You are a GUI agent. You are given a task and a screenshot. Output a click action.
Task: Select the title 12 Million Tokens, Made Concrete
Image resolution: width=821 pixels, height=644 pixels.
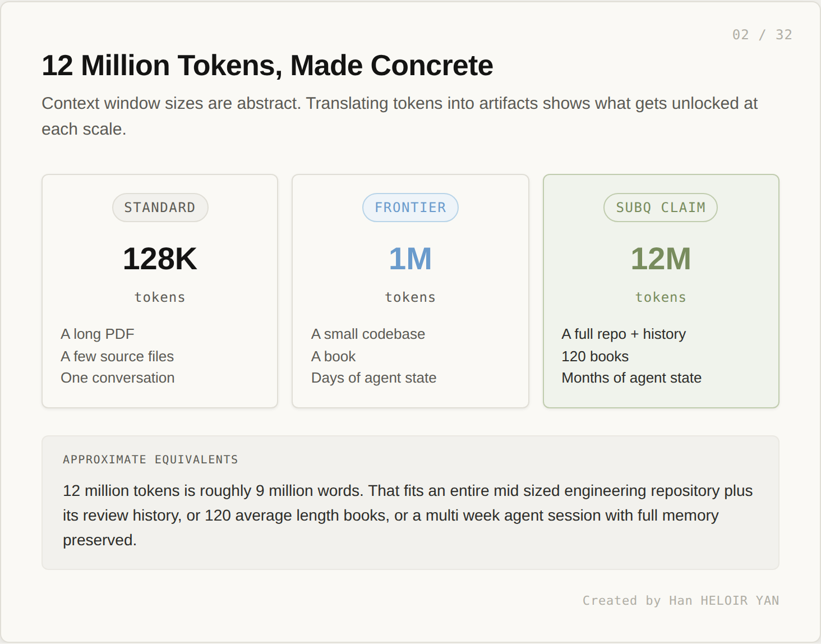pos(267,66)
